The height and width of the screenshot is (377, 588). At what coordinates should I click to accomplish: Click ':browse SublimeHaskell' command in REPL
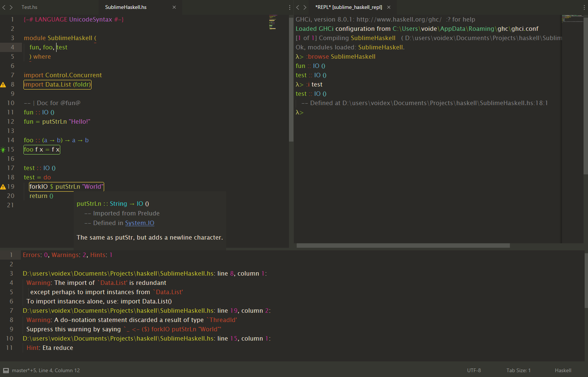341,56
